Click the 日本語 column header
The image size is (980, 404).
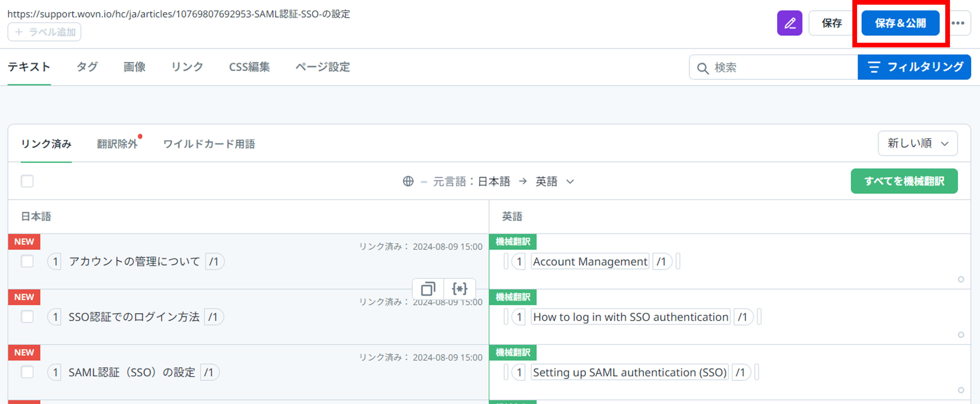[x=36, y=217]
